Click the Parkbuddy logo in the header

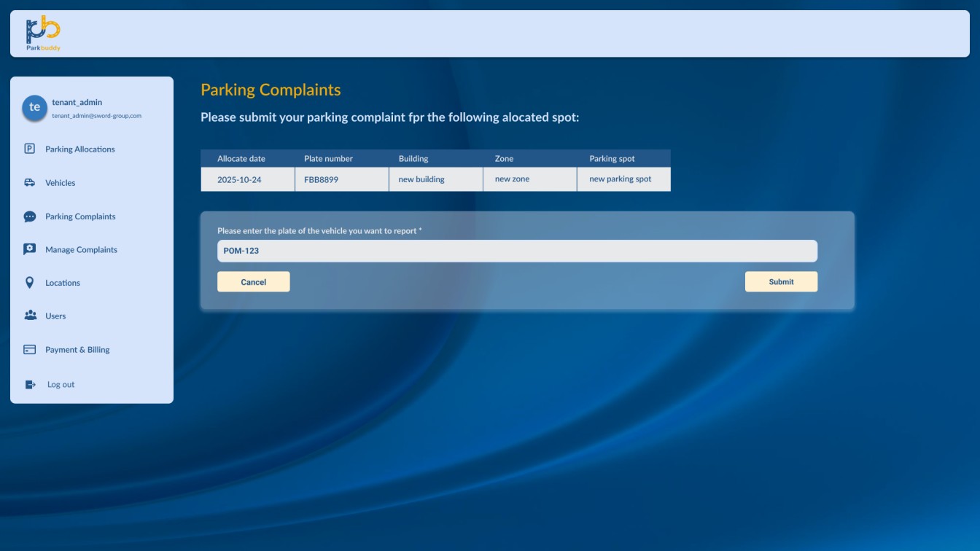click(x=42, y=32)
